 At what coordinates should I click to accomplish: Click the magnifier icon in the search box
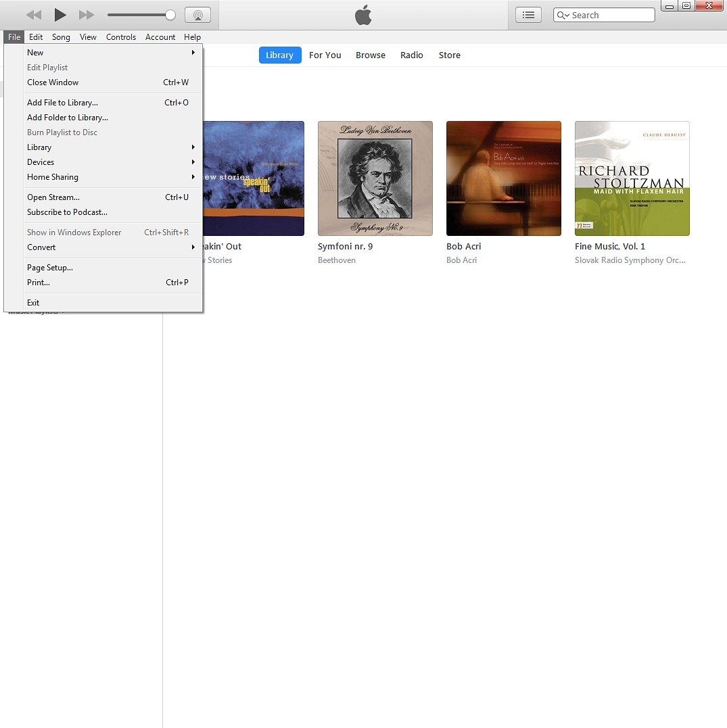[561, 14]
